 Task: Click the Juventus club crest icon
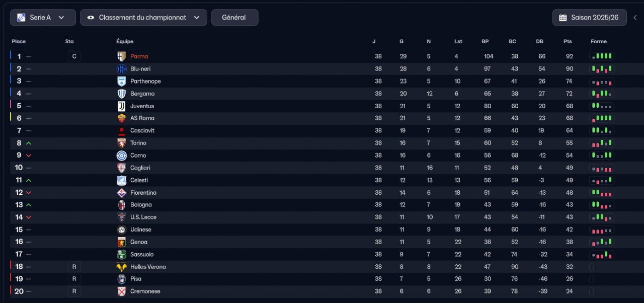[121, 106]
